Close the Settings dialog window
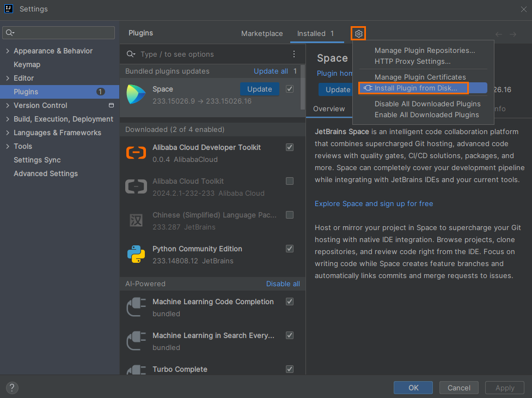The image size is (532, 398). [x=523, y=9]
